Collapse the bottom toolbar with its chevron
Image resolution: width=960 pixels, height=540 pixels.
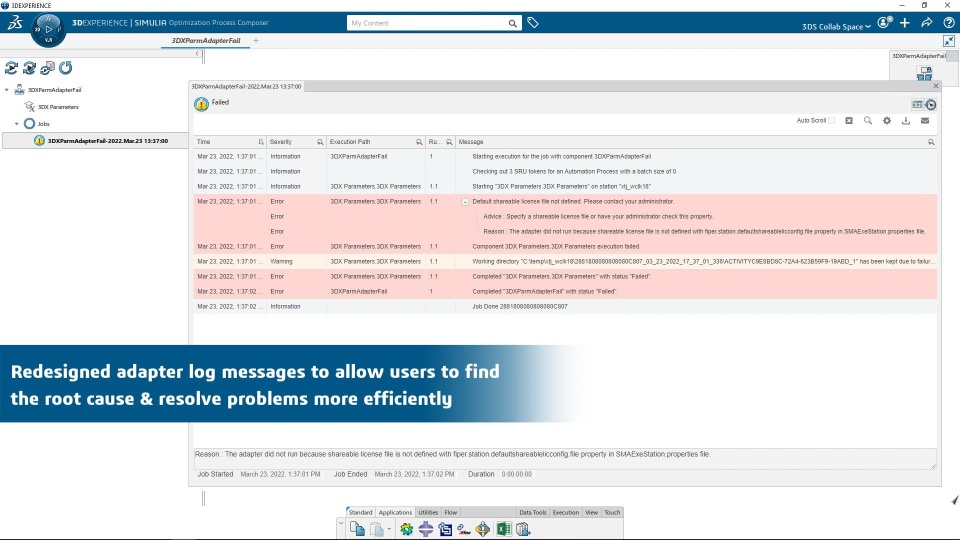pyautogui.click(x=340, y=524)
